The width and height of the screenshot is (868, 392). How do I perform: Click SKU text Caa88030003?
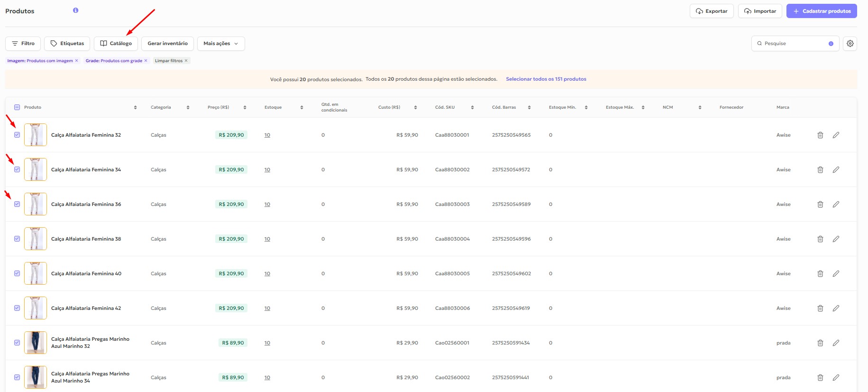[452, 205]
